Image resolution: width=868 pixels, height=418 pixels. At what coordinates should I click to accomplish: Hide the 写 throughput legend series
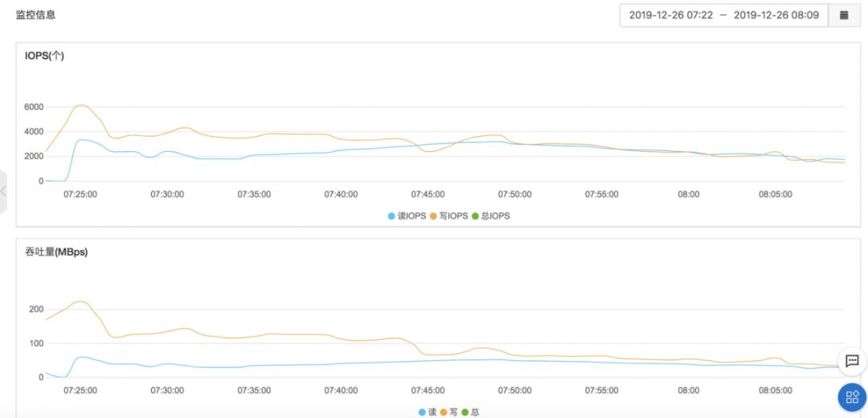(x=448, y=412)
